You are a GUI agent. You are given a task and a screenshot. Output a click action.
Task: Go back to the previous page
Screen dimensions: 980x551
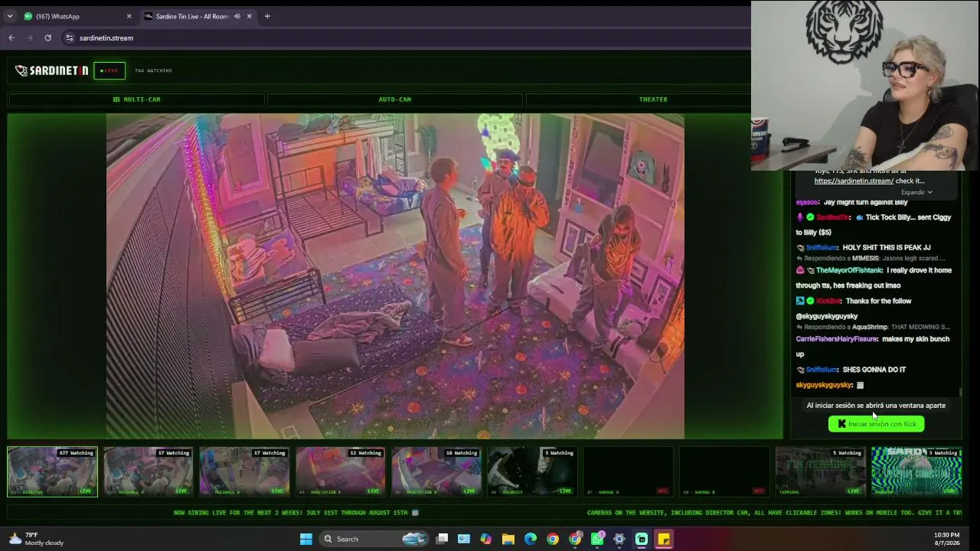pyautogui.click(x=11, y=37)
